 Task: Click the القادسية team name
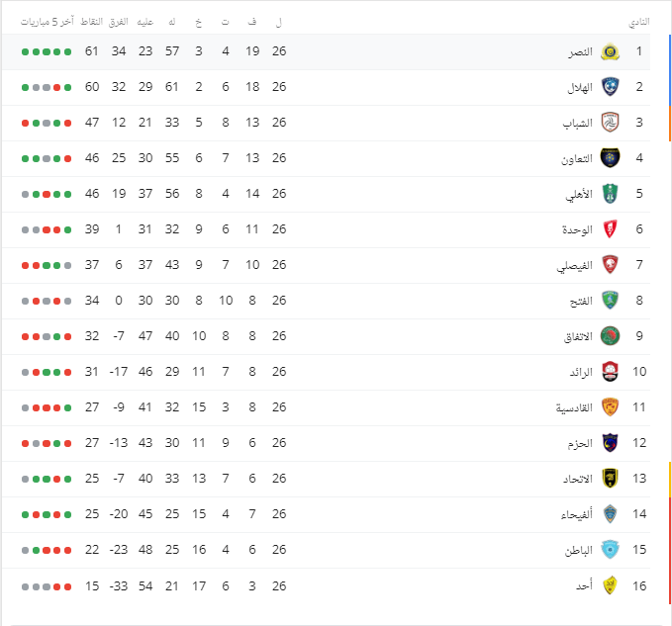tap(574, 407)
